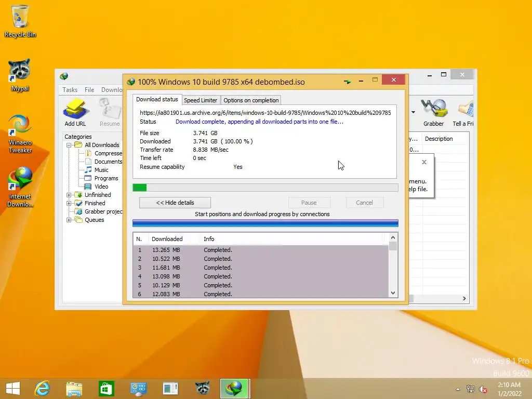This screenshot has height=399, width=532.
Task: Click the blue connections progress bar
Action: [x=265, y=223]
